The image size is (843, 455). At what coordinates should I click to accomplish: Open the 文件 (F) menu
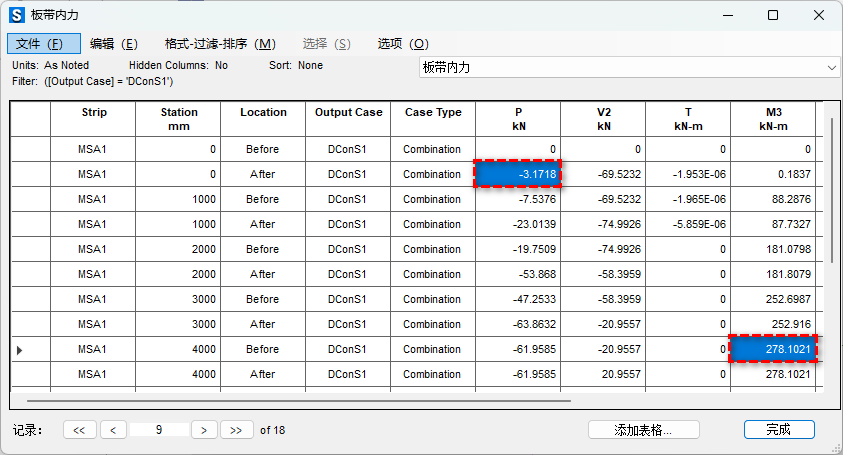click(x=41, y=44)
